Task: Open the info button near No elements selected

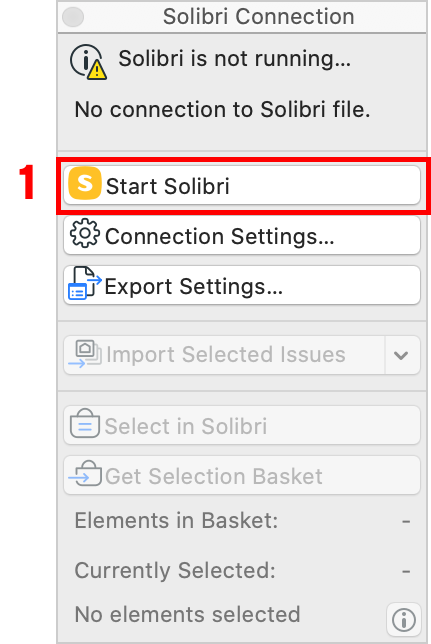Action: (403, 619)
